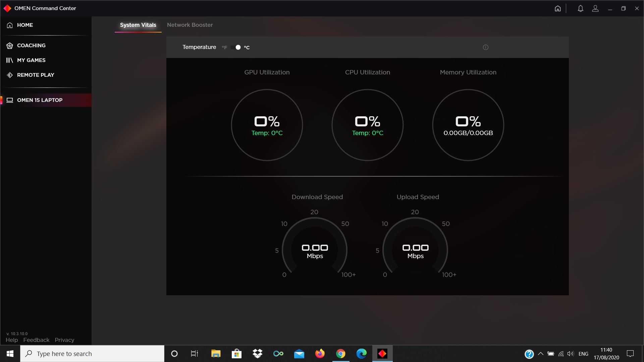644x362 pixels.
Task: Select the System Vitals tab
Action: tap(138, 25)
